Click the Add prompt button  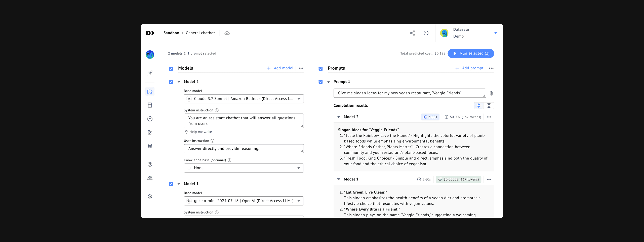(x=469, y=68)
